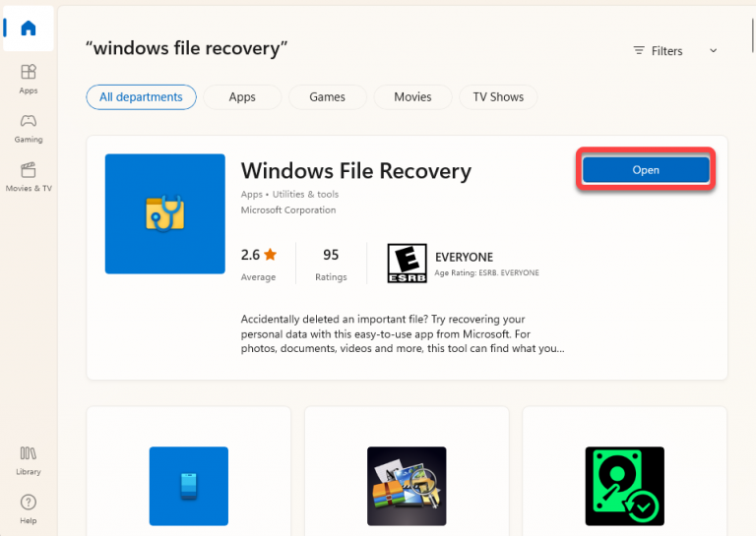Click the "Apps • Utilities & tools" category text
Viewport: 756px width, 536px height.
point(289,194)
